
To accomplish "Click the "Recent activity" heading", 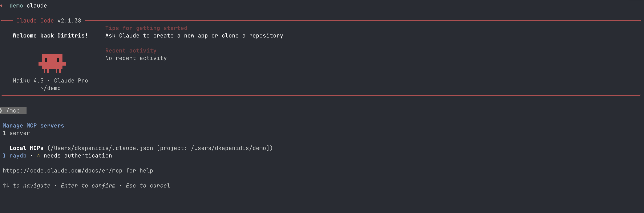I will click(x=131, y=51).
